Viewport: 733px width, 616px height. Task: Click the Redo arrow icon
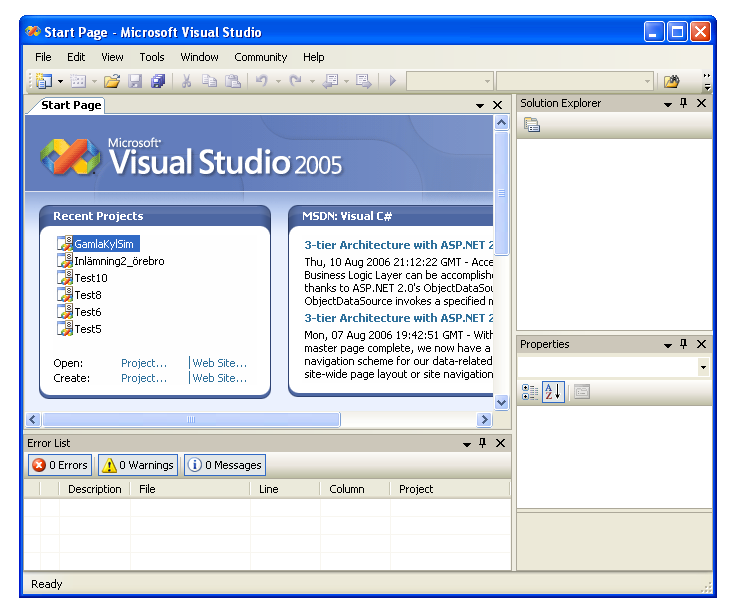tap(295, 81)
